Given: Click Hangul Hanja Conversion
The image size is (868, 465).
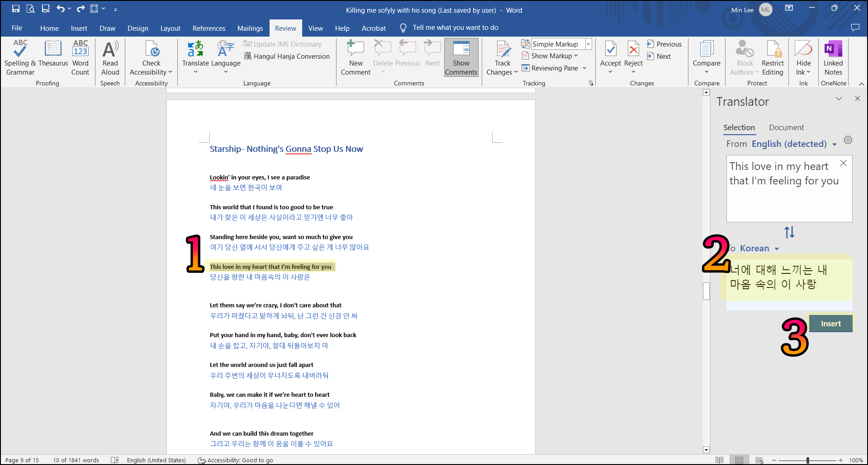Looking at the screenshot, I should pyautogui.click(x=286, y=56).
